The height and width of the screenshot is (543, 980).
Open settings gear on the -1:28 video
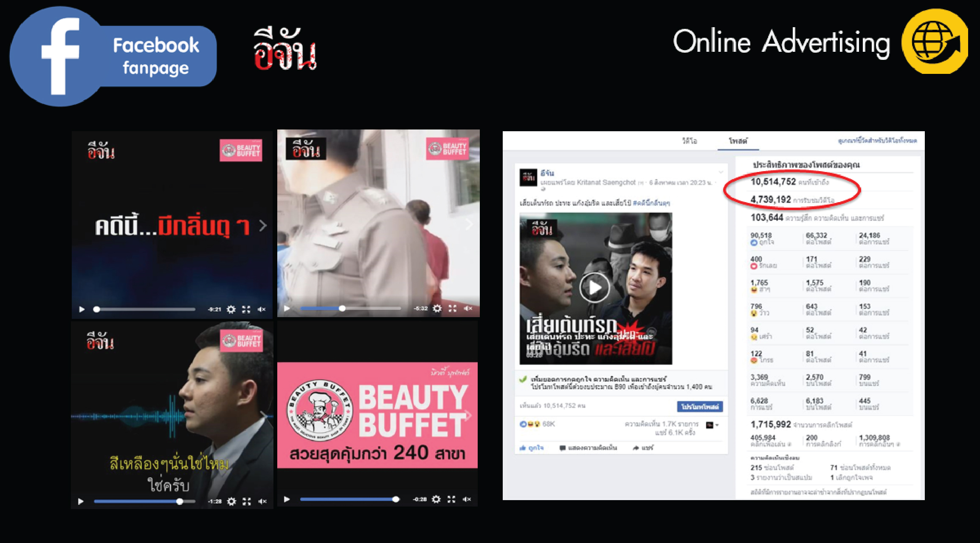click(x=231, y=501)
